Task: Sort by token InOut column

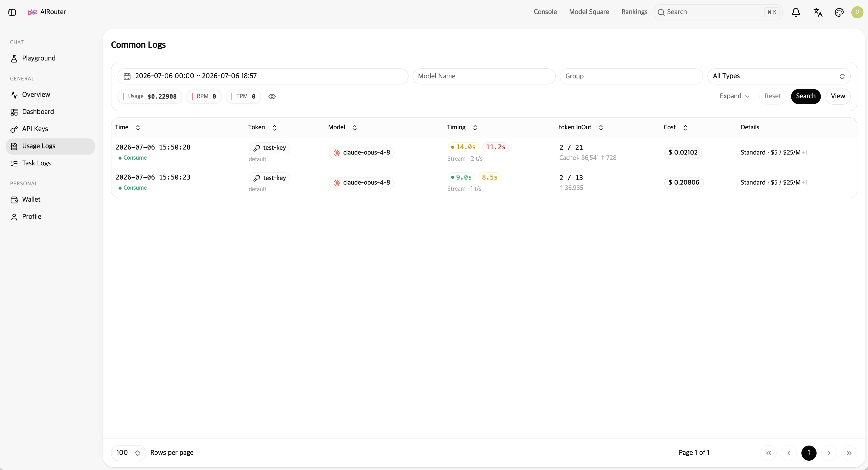Action: (x=601, y=127)
